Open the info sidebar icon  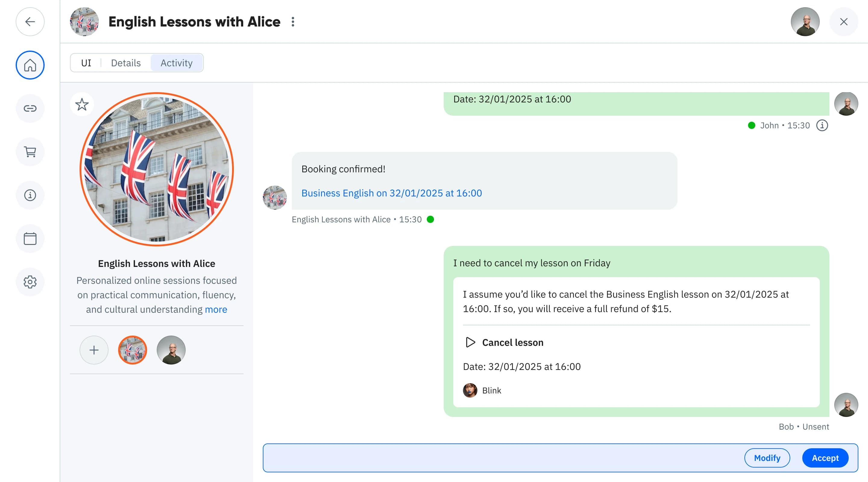[30, 195]
